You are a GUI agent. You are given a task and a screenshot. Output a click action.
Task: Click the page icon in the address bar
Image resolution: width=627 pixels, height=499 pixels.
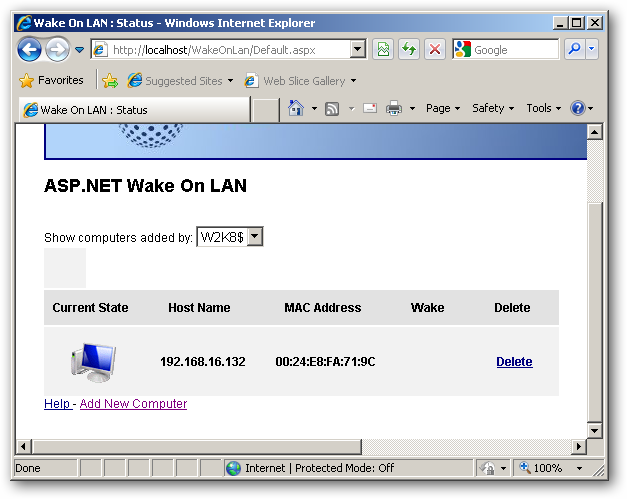100,50
